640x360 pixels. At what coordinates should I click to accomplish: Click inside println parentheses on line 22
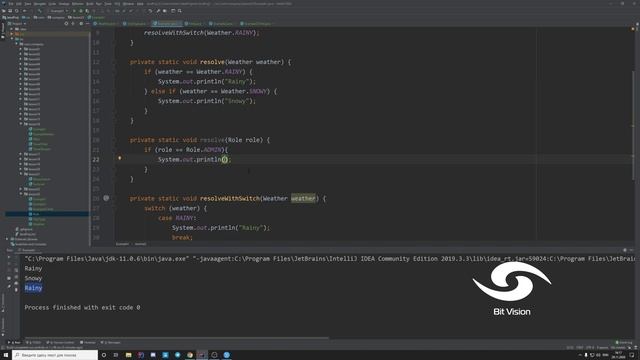point(224,160)
